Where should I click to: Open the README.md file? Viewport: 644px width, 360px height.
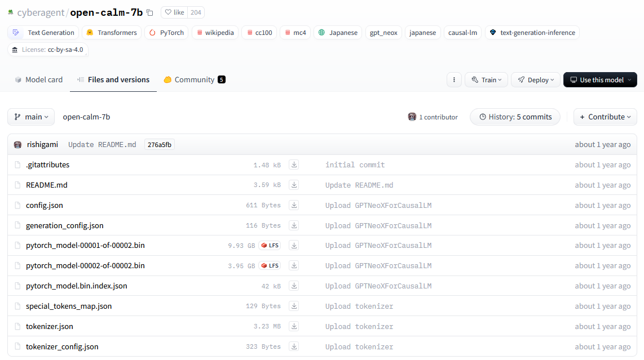46,185
